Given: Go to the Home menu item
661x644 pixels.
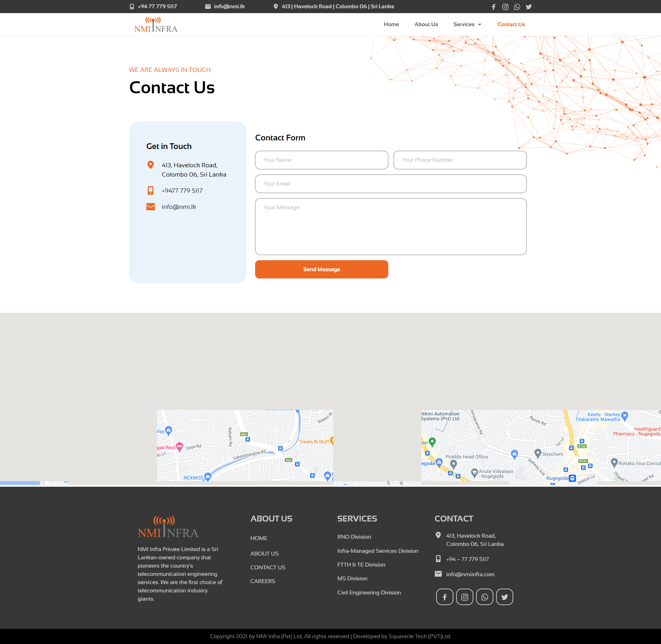Looking at the screenshot, I should 391,24.
